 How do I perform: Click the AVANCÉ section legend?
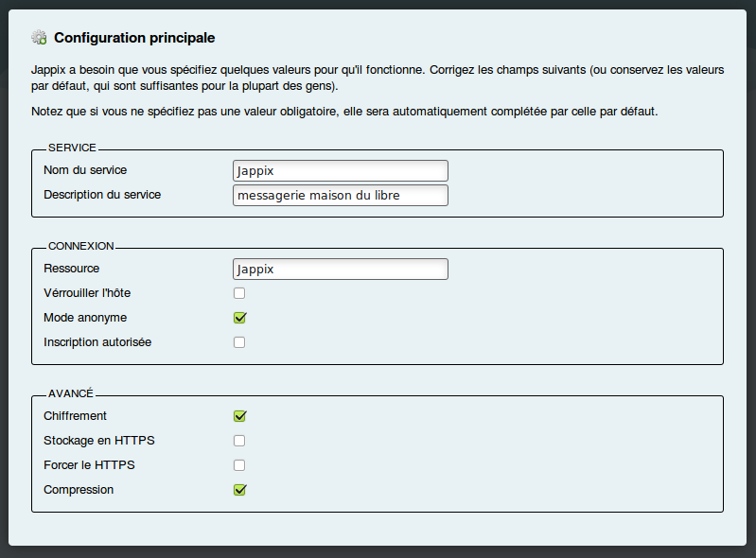click(70, 393)
